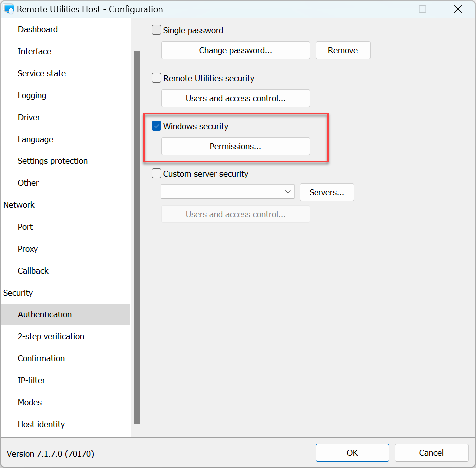Click the Servers button
Image resolution: width=476 pixels, height=468 pixels.
click(x=326, y=192)
